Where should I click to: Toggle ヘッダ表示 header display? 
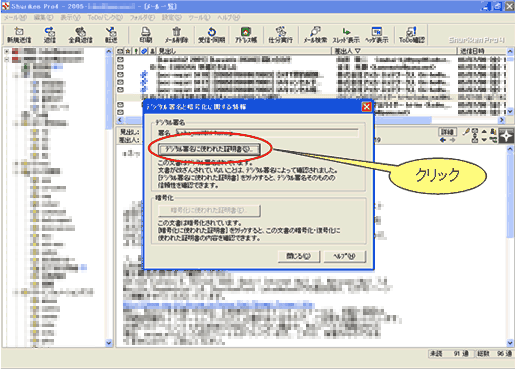coord(377,35)
